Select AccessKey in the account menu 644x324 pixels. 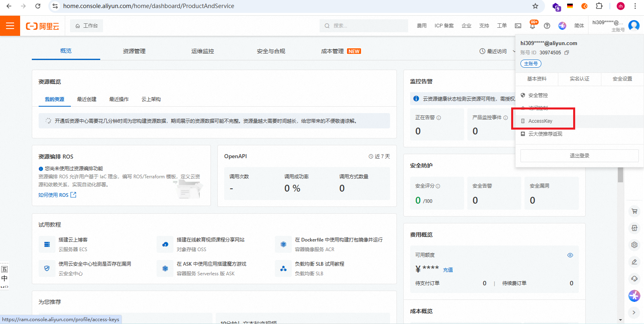coord(580,121)
